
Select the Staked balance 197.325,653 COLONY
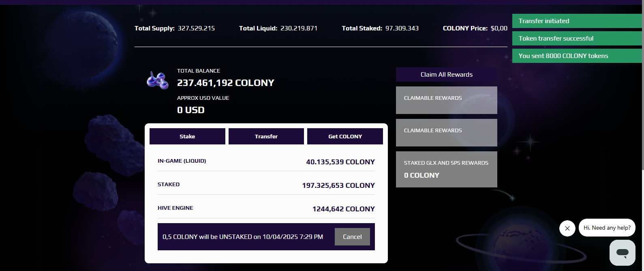point(338,185)
